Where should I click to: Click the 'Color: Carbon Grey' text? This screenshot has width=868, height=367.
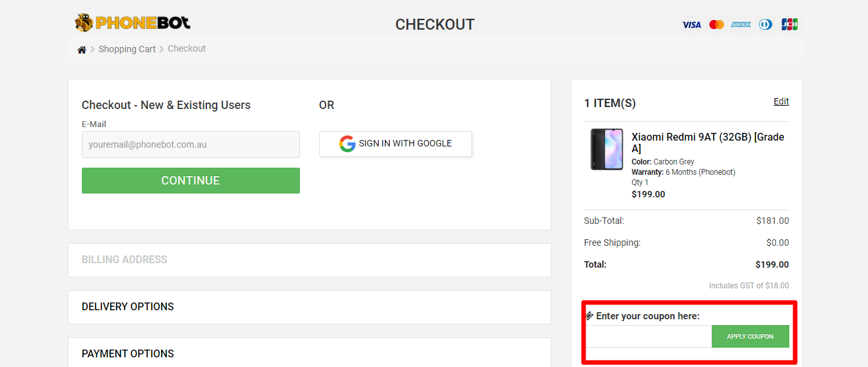(663, 162)
